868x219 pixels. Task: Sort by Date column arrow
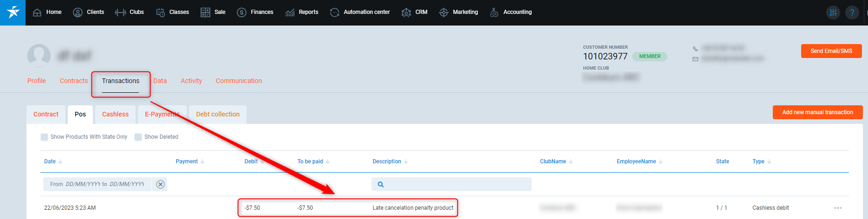[x=60, y=162]
